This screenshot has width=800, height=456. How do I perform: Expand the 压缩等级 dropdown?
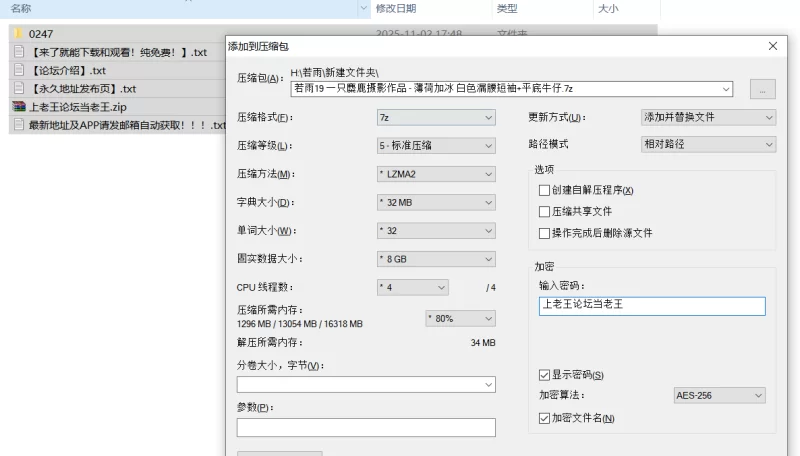435,146
